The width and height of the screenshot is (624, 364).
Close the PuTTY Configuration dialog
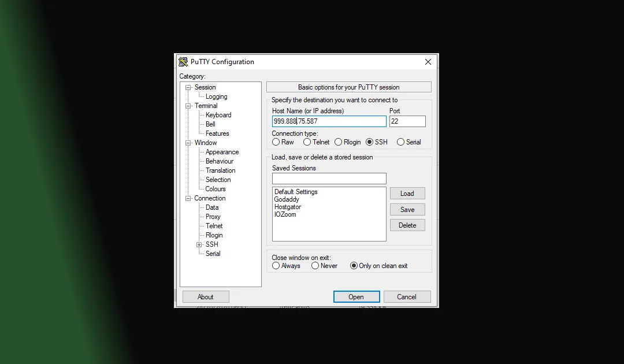click(428, 62)
